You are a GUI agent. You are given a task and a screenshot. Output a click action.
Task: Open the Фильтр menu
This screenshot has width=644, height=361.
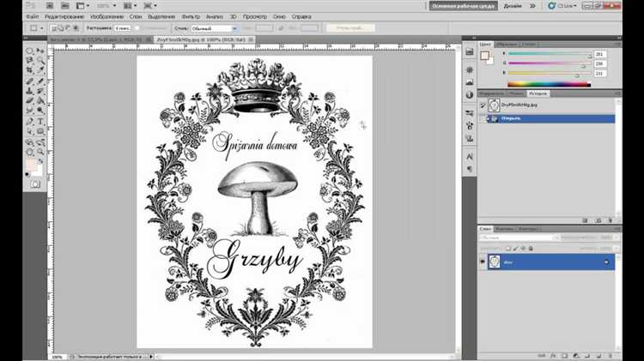click(x=190, y=16)
